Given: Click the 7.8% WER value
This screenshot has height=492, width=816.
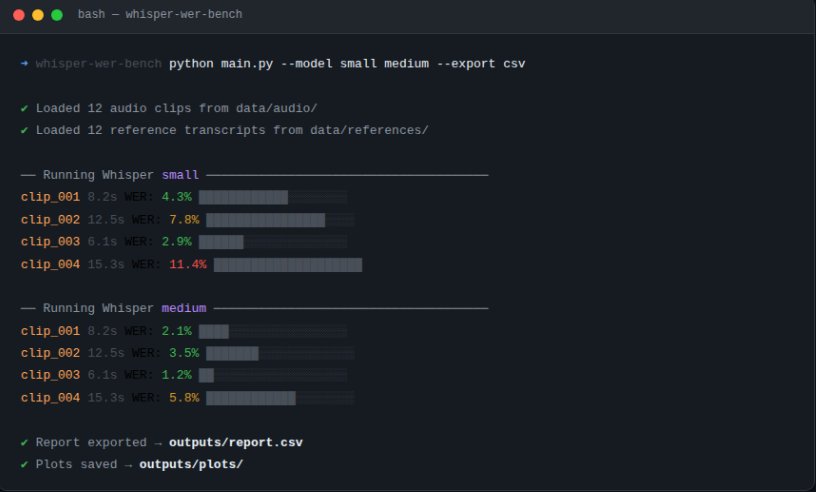Looking at the screenshot, I should tap(184, 220).
